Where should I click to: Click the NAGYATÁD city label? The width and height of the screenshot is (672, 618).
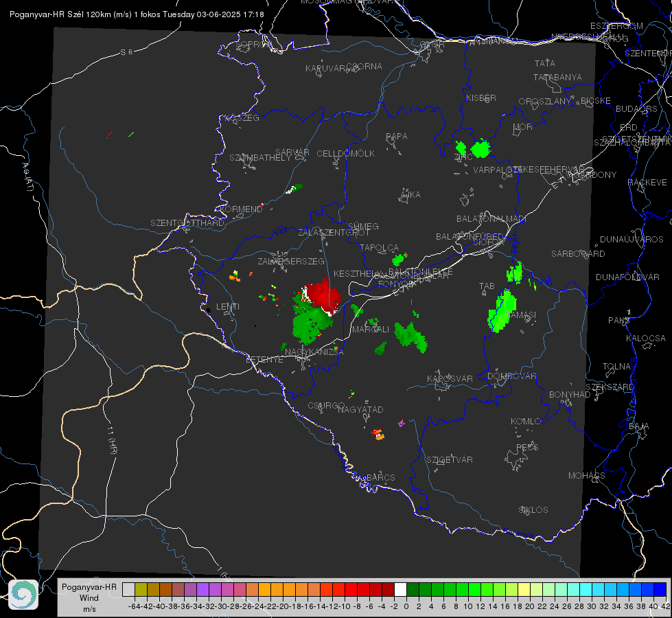click(x=360, y=409)
